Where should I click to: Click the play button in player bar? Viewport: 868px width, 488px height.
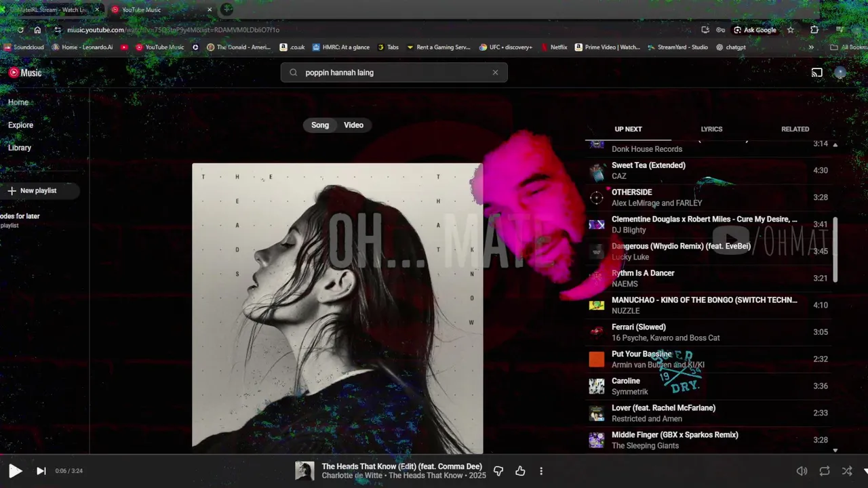coord(15,471)
